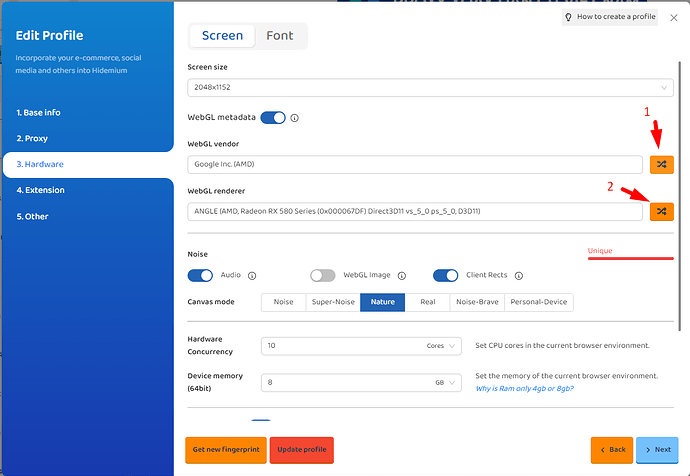Click Update profile button
This screenshot has height=476, width=690.
302,450
